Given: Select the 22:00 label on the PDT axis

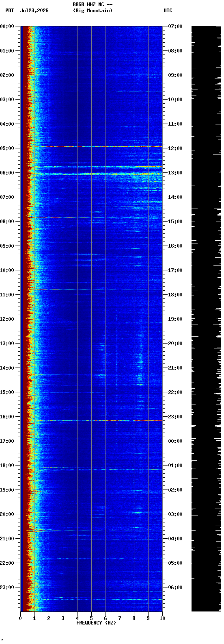Looking at the screenshot, I should [7, 563].
